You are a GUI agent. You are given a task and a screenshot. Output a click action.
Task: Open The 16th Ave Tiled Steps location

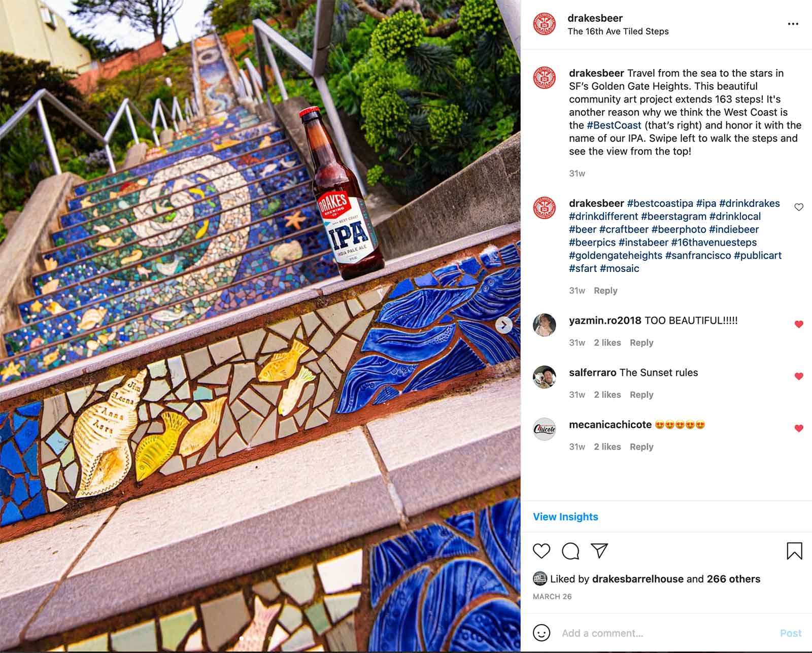618,31
